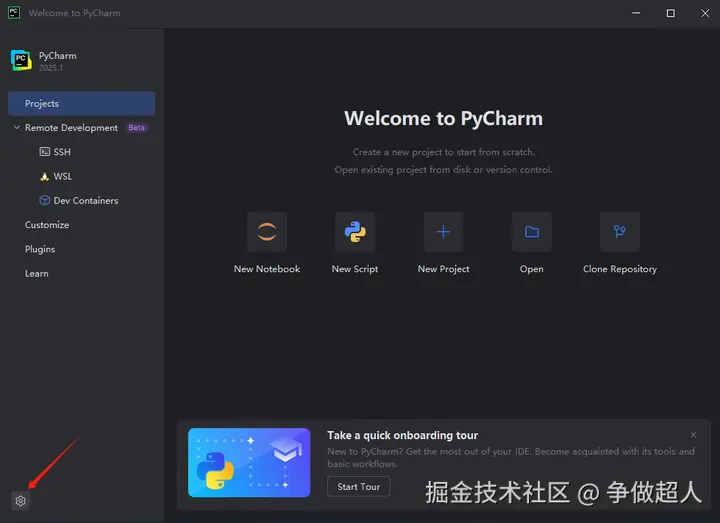Click the Dev Containers cube icon
Image resolution: width=720 pixels, height=523 pixels.
point(45,201)
